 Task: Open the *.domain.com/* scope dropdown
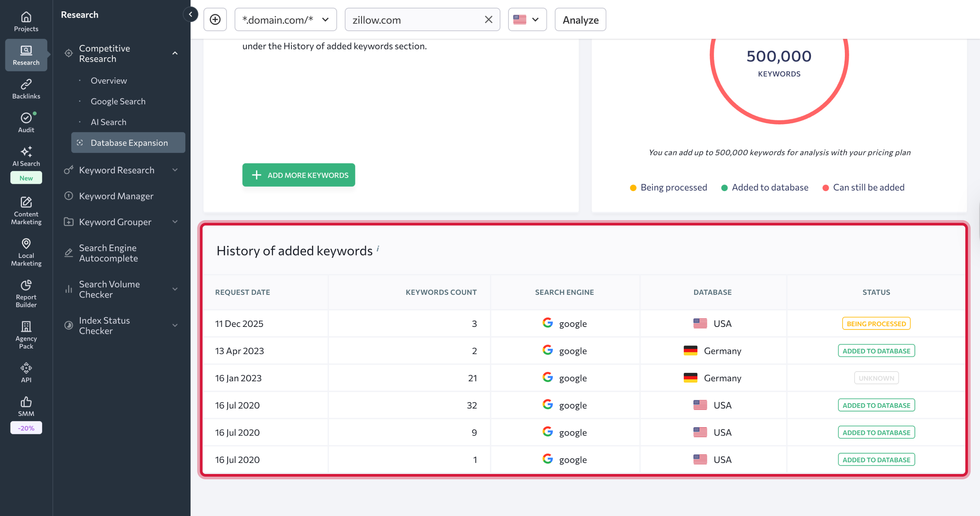[x=285, y=19]
